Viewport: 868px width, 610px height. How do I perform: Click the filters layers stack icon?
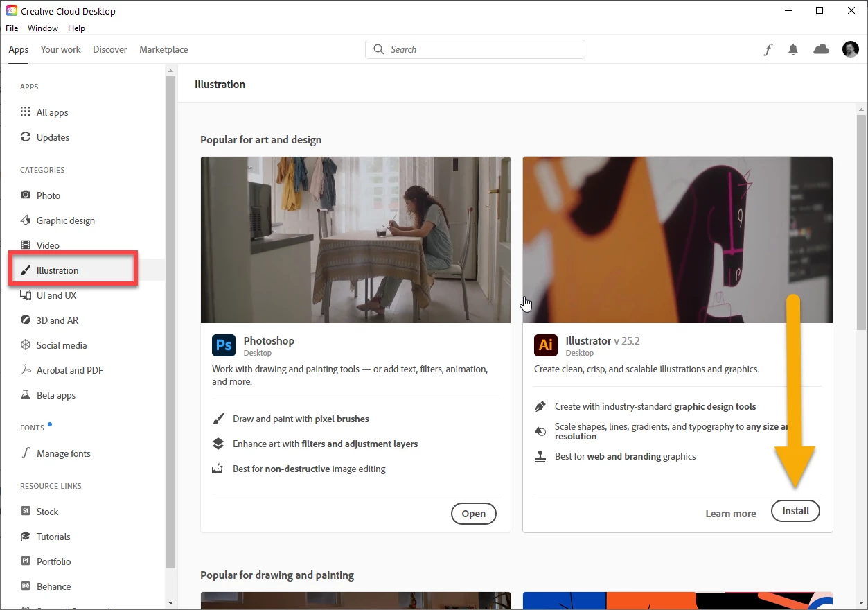click(x=218, y=444)
